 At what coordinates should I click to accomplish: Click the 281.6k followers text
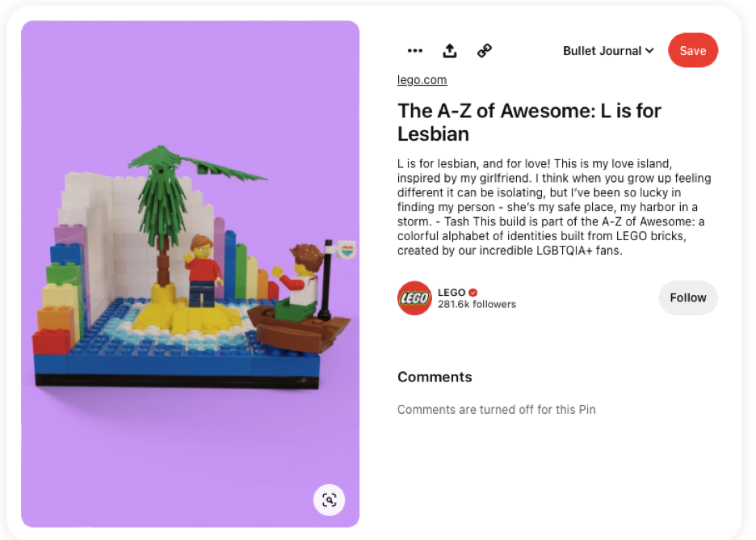[x=477, y=304]
